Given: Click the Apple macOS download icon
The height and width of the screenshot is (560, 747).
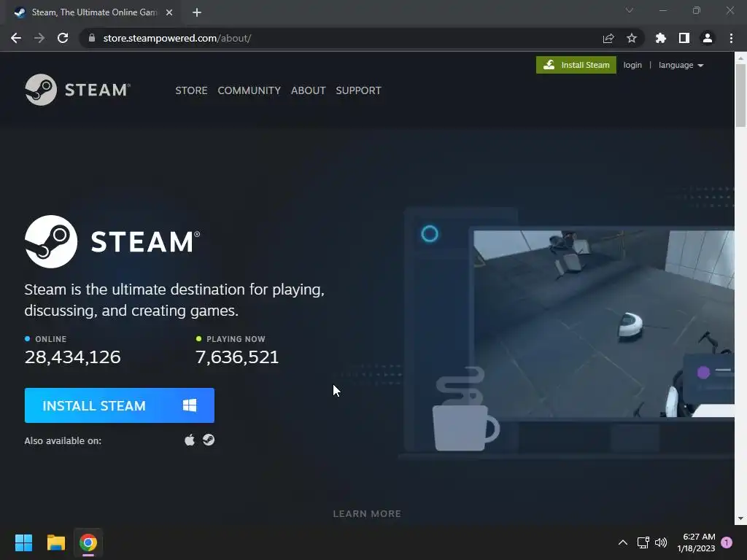Looking at the screenshot, I should [190, 440].
